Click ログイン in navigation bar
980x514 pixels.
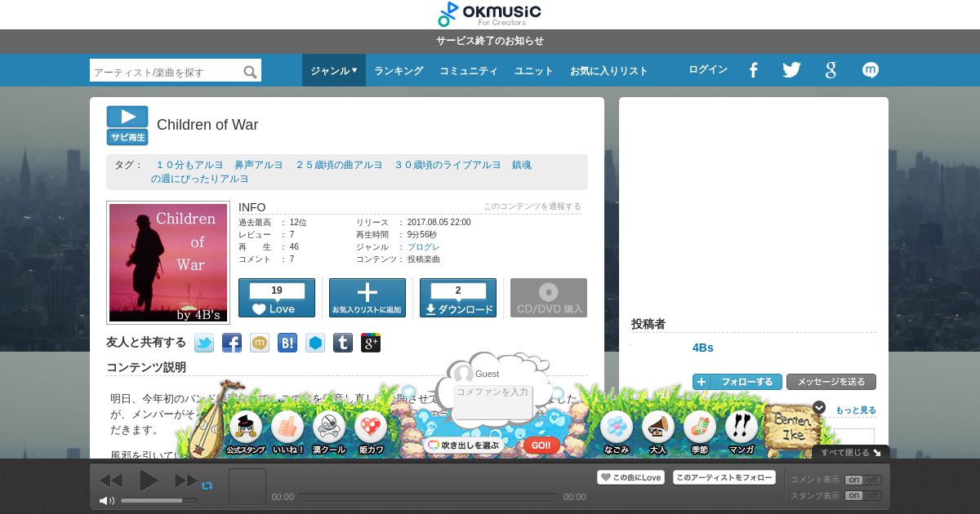coord(708,69)
